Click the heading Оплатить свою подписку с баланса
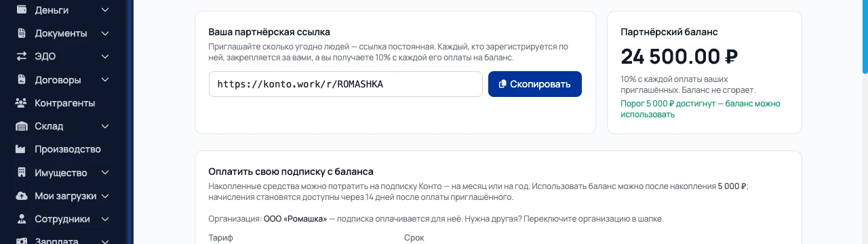 click(291, 171)
